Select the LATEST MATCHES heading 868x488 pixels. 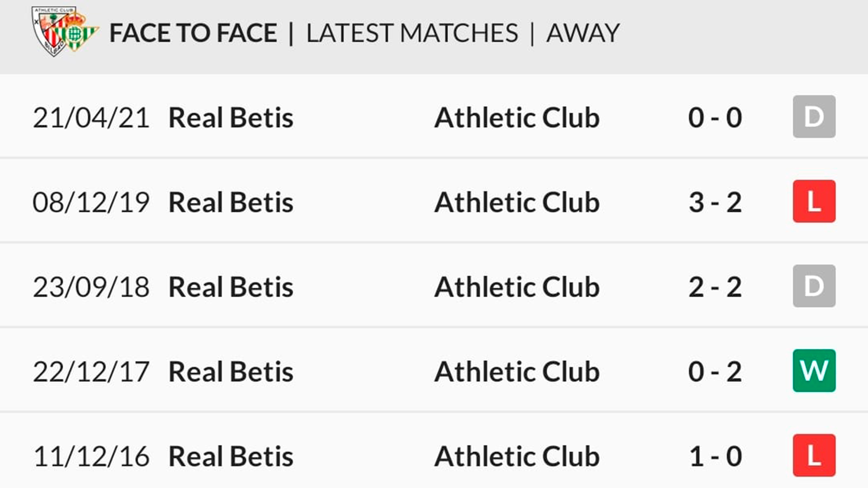[412, 33]
